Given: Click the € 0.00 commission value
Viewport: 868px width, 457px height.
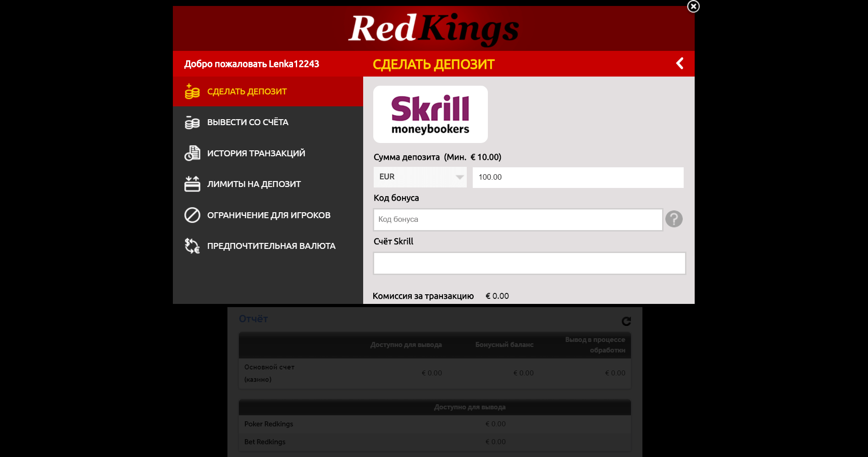Looking at the screenshot, I should click(x=498, y=296).
